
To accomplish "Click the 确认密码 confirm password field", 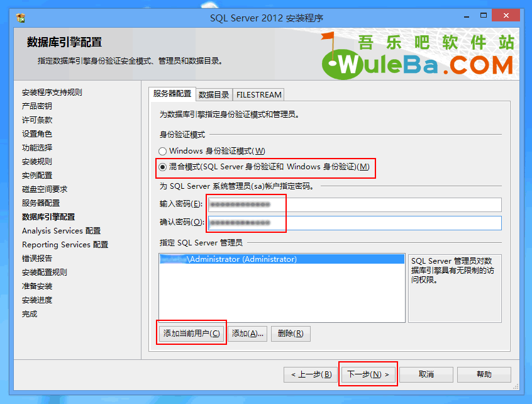I will point(355,223).
